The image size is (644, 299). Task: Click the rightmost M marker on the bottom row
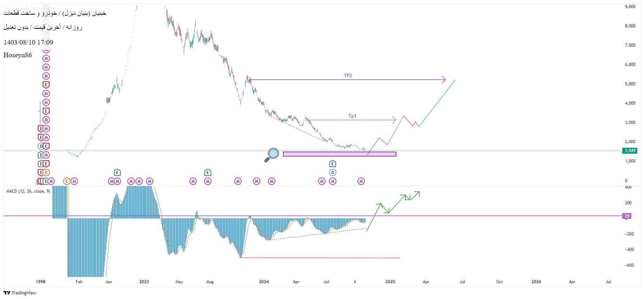click(x=361, y=181)
